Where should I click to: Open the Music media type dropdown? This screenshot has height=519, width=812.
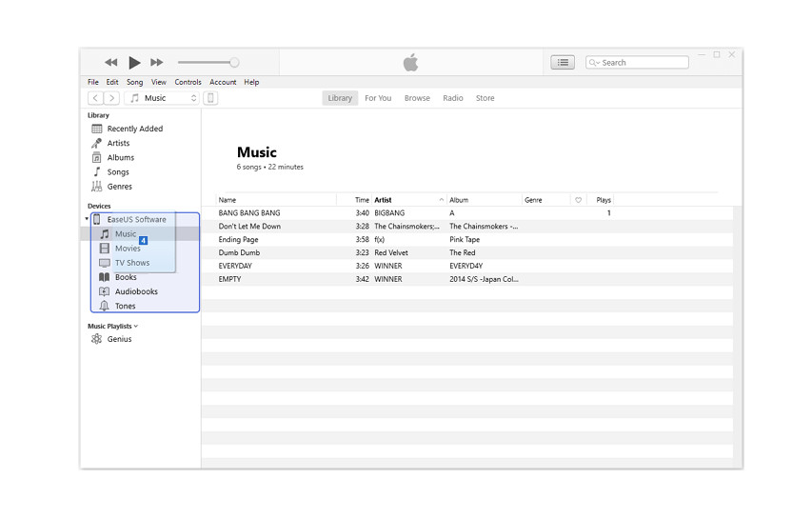click(x=162, y=98)
